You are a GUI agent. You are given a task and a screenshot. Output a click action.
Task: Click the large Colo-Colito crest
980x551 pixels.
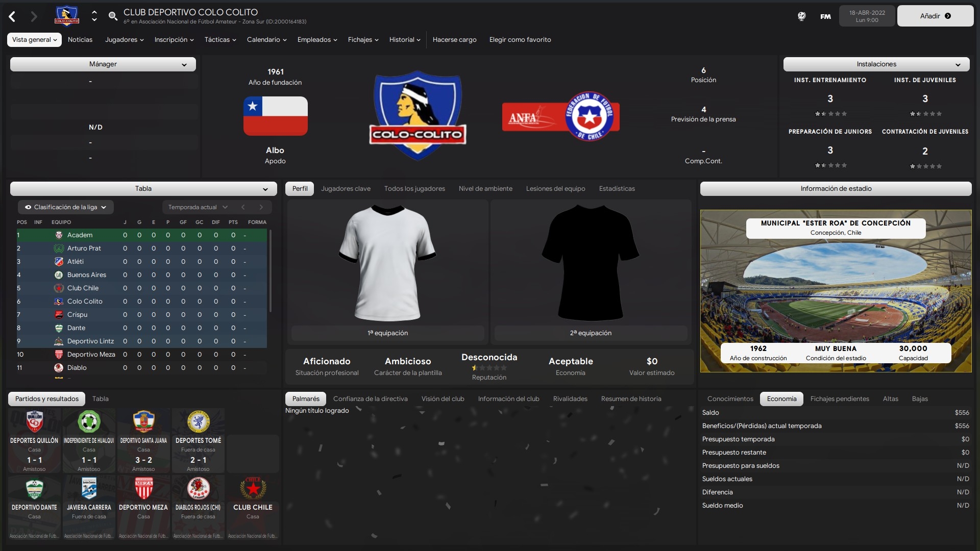pos(418,116)
